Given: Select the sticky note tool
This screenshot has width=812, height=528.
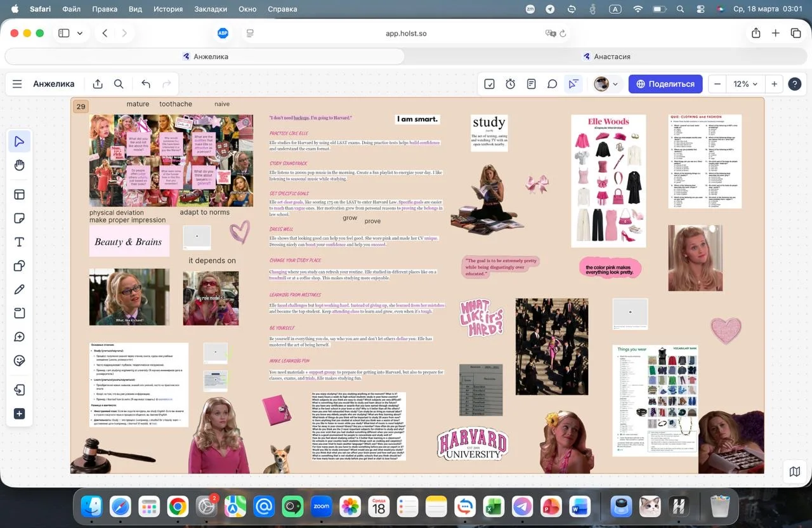Looking at the screenshot, I should point(19,218).
